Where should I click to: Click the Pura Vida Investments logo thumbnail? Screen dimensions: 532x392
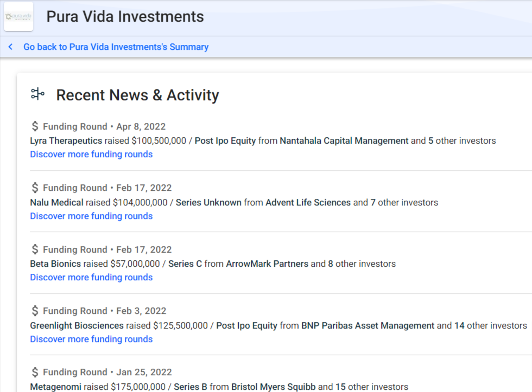18,16
